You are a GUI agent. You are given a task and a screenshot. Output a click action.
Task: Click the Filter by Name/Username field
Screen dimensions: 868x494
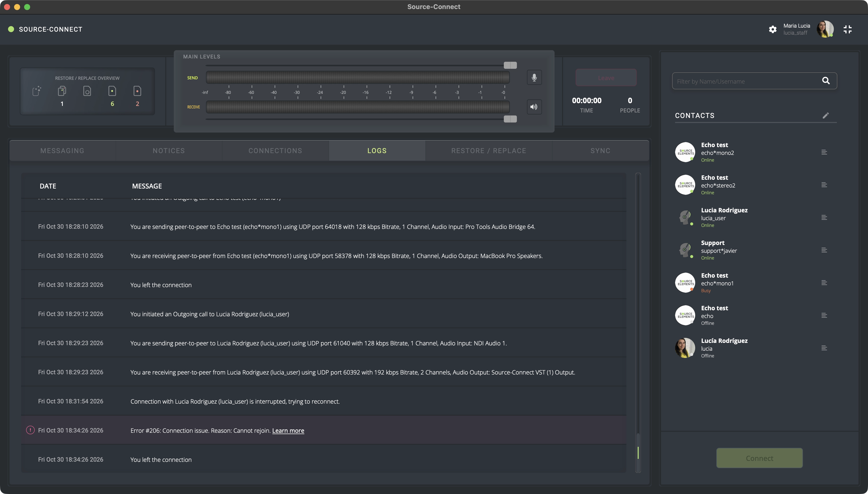pyautogui.click(x=754, y=81)
